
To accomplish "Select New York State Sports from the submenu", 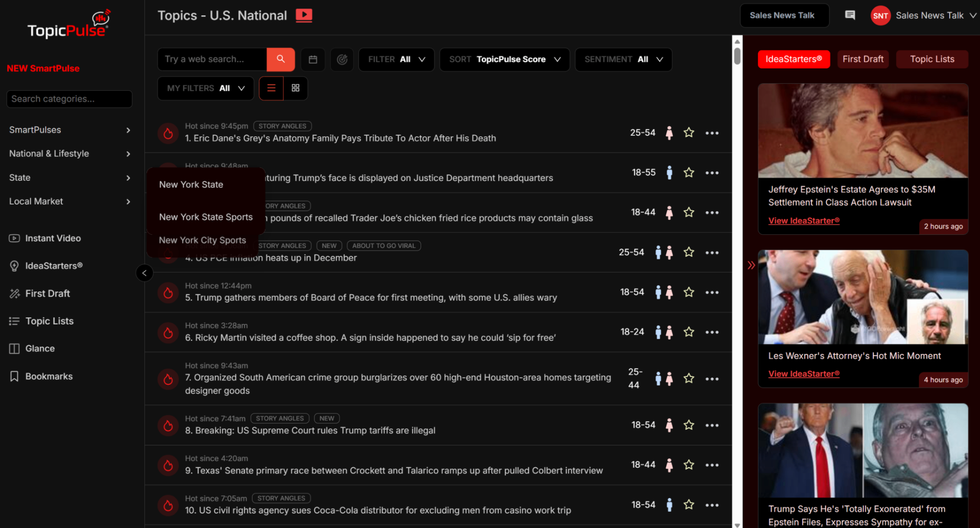I will (x=206, y=217).
